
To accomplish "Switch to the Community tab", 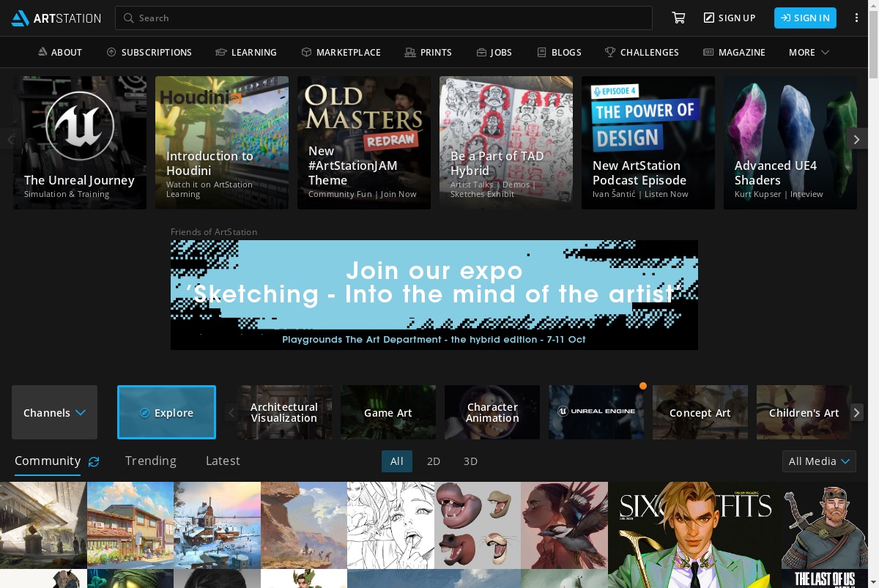I will point(48,461).
